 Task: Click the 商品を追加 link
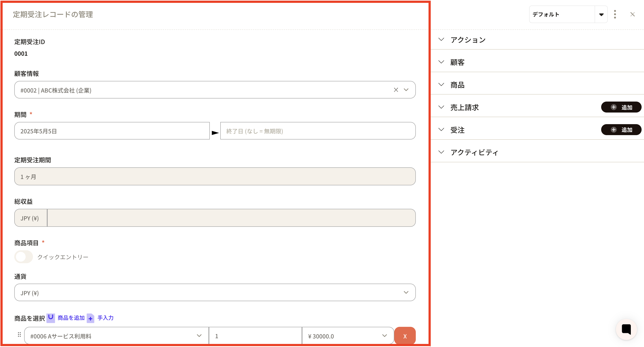71,318
